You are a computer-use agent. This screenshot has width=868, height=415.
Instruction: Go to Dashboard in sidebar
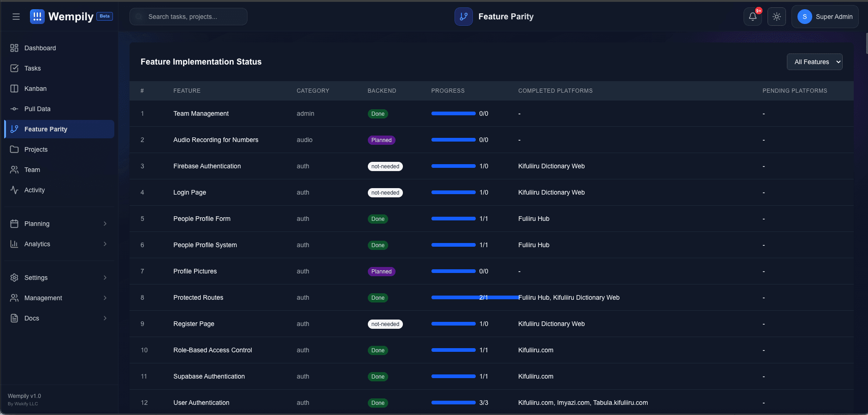coord(40,48)
